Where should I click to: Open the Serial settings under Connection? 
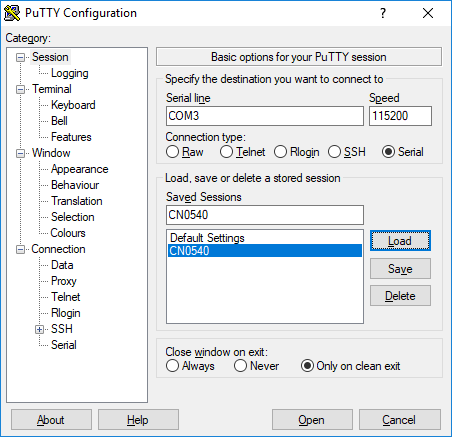point(64,345)
